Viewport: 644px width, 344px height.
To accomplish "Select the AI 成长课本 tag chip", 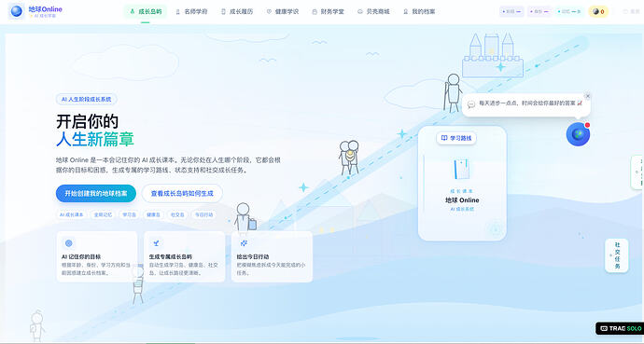I will [x=72, y=214].
